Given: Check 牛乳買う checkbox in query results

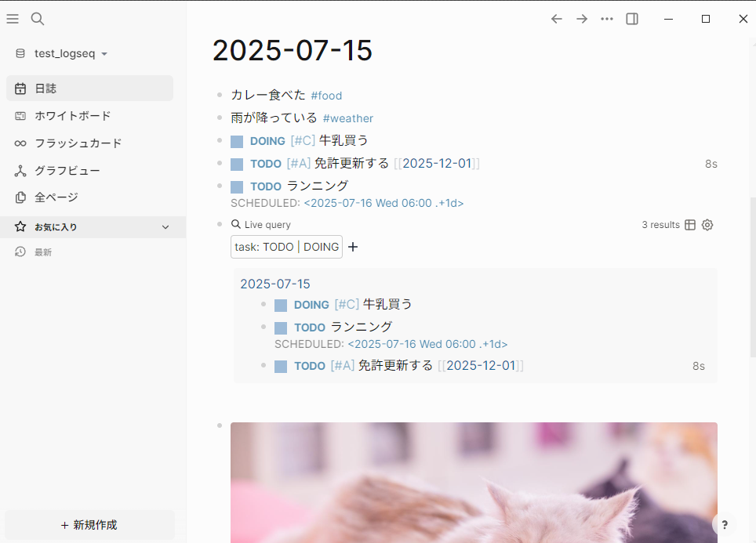Looking at the screenshot, I should 281,306.
